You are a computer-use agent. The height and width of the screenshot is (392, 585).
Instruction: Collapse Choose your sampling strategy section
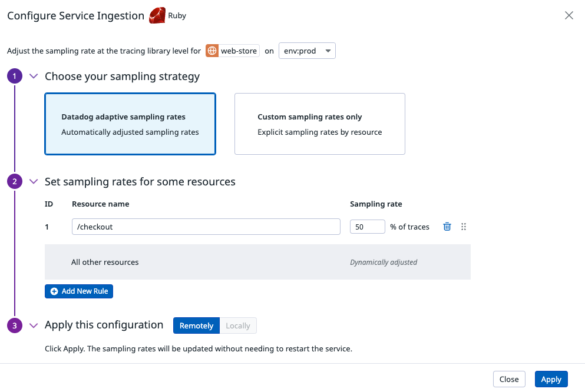click(x=34, y=76)
